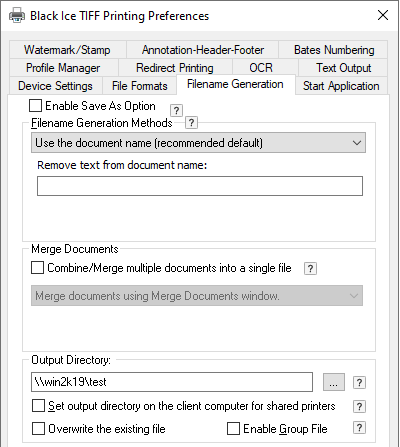Open the Merge documents using window dropdown
This screenshot has width=400, height=447.
pos(197,296)
